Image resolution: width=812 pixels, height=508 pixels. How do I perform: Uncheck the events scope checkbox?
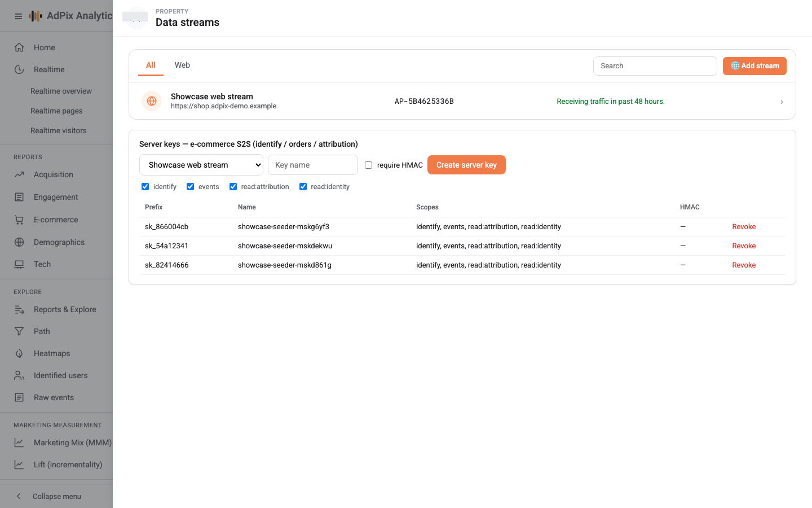pyautogui.click(x=191, y=187)
